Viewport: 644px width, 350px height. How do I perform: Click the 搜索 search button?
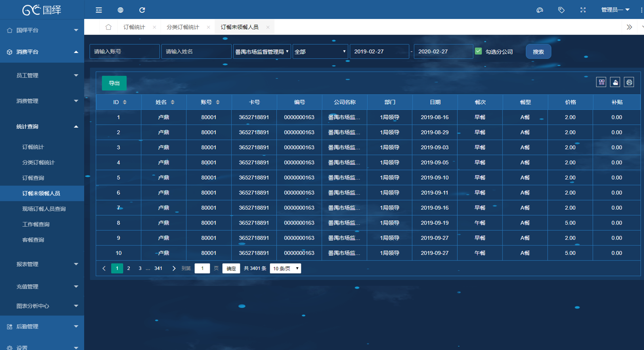coord(538,52)
